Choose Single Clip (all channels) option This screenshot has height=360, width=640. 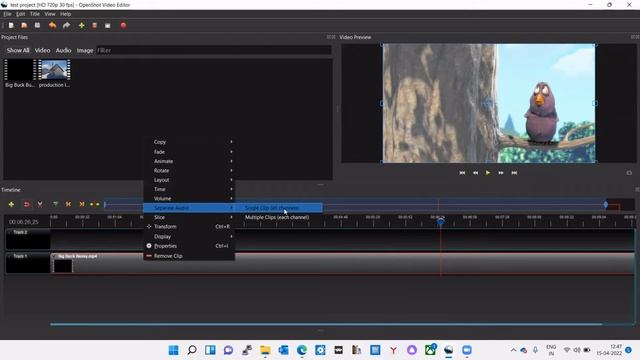tap(279, 208)
